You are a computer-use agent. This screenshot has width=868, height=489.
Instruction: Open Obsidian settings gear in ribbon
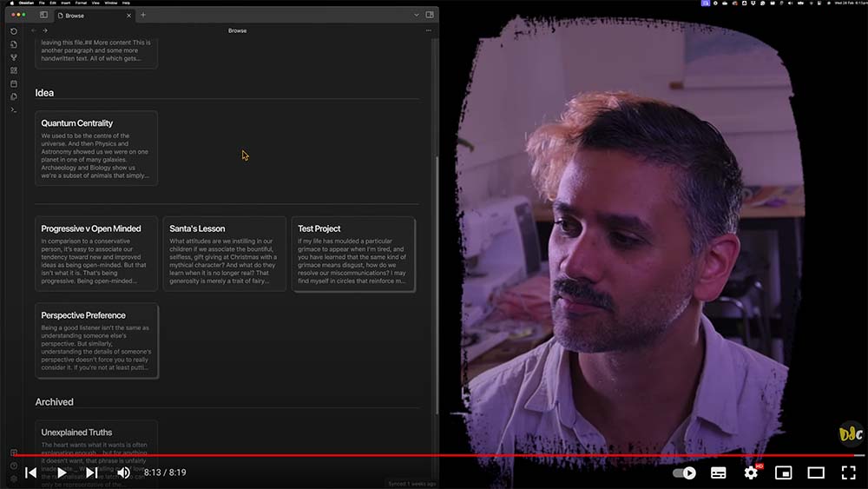(x=14, y=479)
